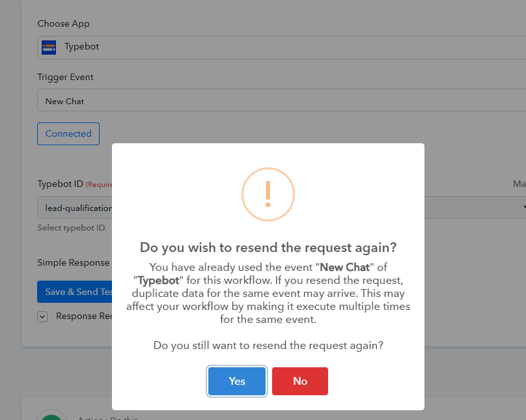The height and width of the screenshot is (420, 526).
Task: Click the orange exclamation warning icon
Action: tap(268, 194)
